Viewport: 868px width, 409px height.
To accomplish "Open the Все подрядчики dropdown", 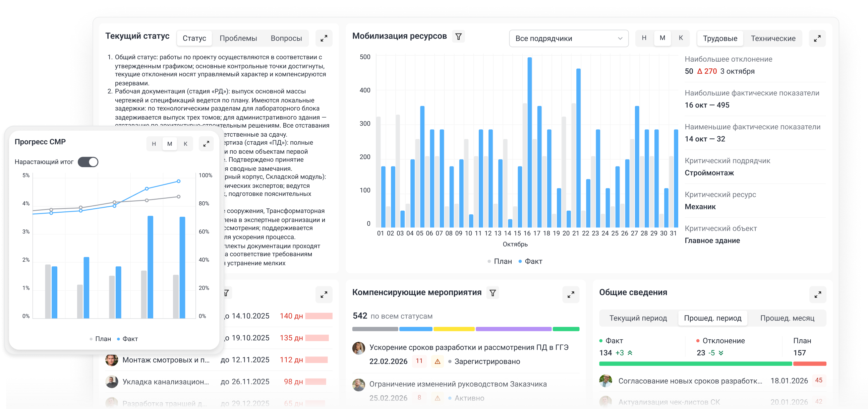I will (569, 38).
